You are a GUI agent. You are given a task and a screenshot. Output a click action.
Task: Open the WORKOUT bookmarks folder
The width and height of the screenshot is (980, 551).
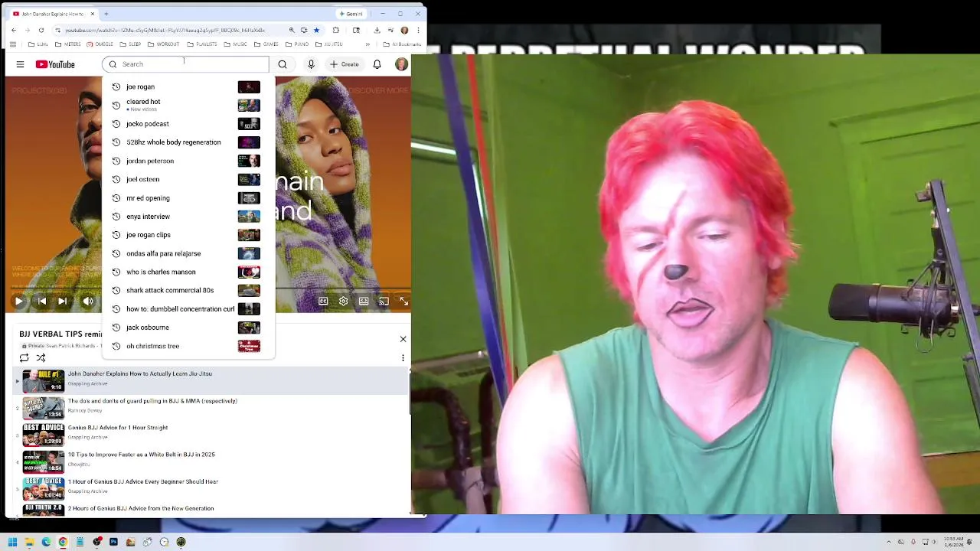163,44
